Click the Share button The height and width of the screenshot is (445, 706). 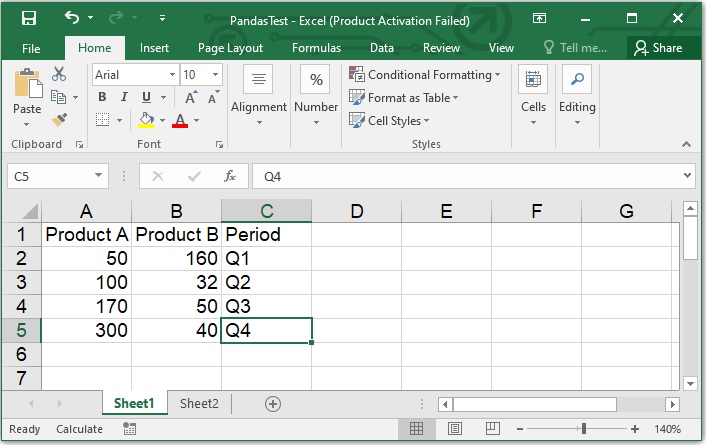click(x=658, y=48)
